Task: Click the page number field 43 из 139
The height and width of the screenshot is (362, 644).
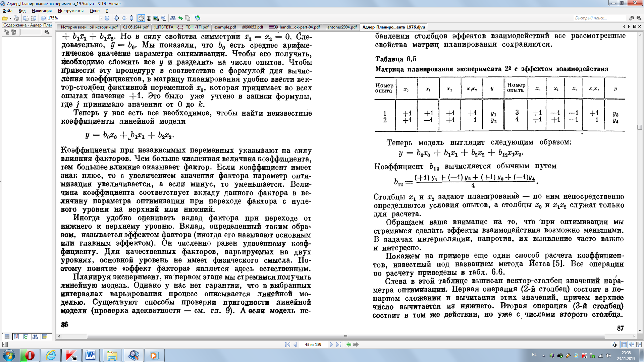Action: tap(313, 345)
